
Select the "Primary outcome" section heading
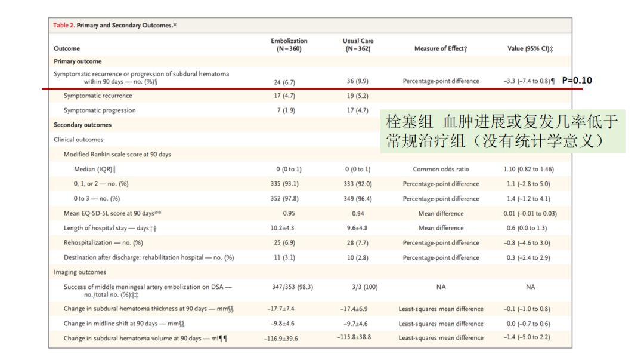[x=78, y=61]
